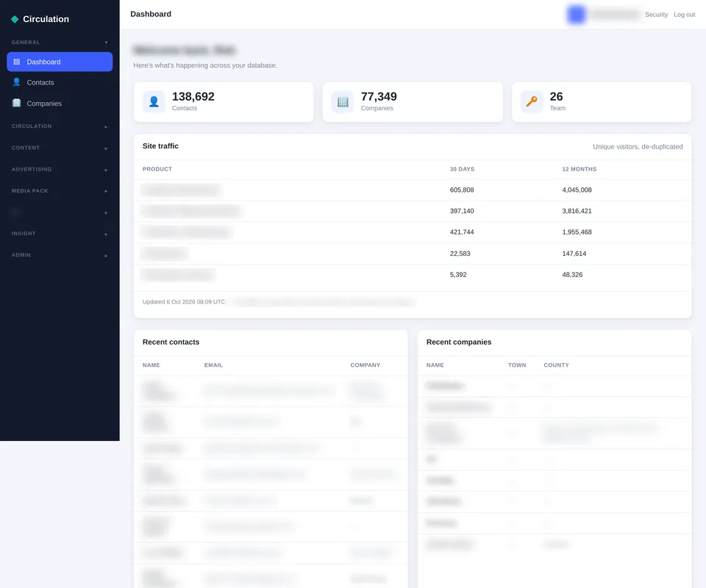Click Log out in the header
Image resolution: width=706 pixels, height=588 pixels.
tap(684, 15)
